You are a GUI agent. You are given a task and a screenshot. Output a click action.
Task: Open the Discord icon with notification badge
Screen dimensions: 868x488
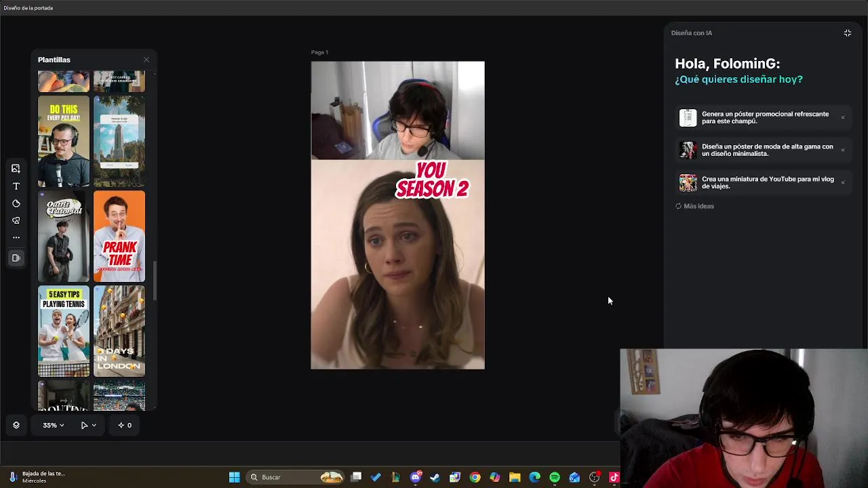pyautogui.click(x=416, y=477)
